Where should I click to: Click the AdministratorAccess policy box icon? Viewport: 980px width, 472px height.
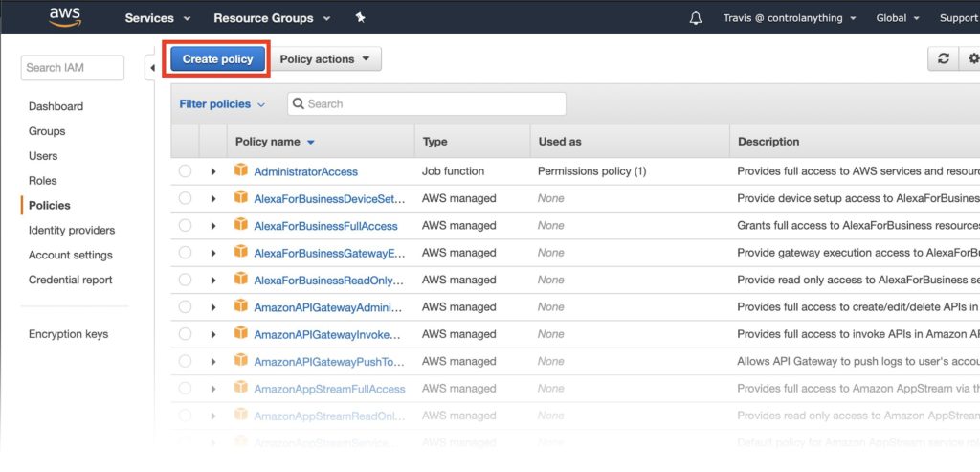click(240, 170)
